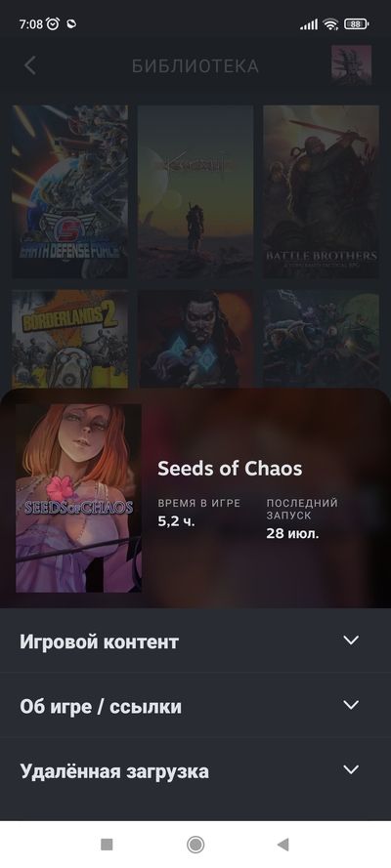Screen dimensions: 391x868
Task: Tap Android back navigation triangle
Action: 283,845
